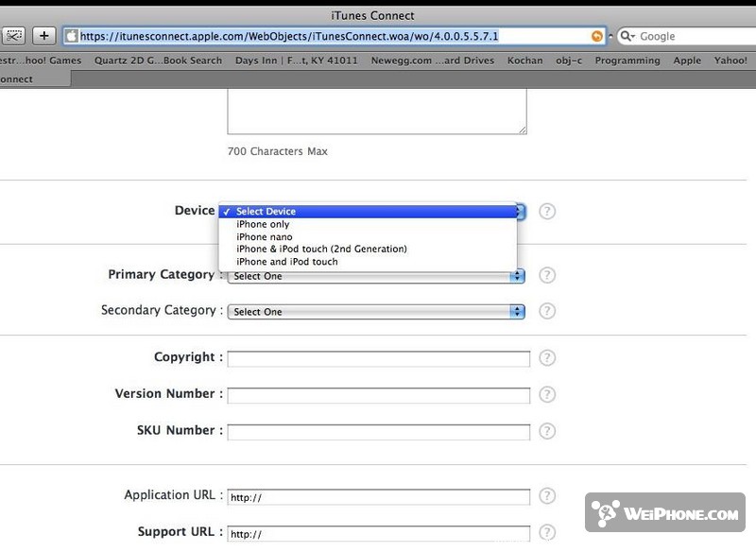The width and height of the screenshot is (756, 552).
Task: Click the add bookmark plus button
Action: coord(44,36)
